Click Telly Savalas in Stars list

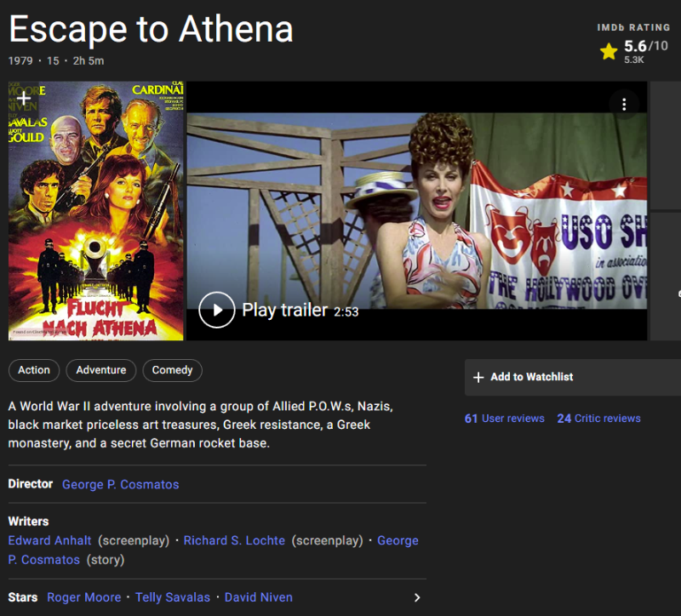pyautogui.click(x=173, y=597)
